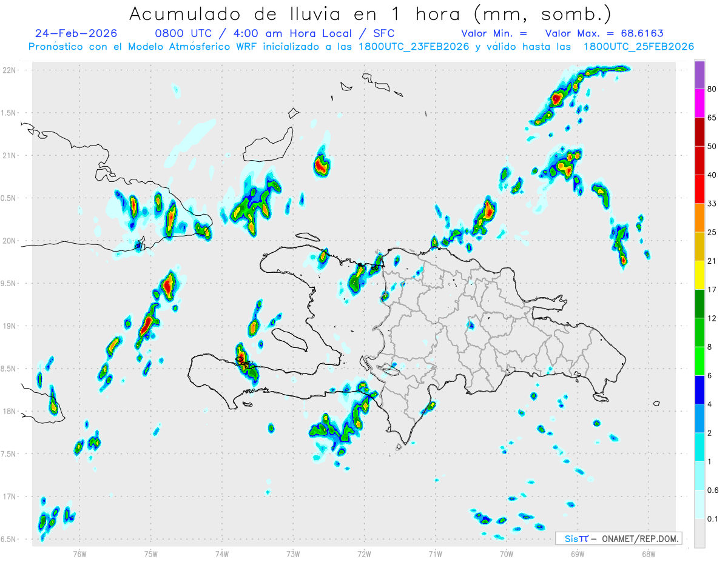Click the cyan swatch between 1 and 2
The height and width of the screenshot is (562, 728).
click(699, 447)
